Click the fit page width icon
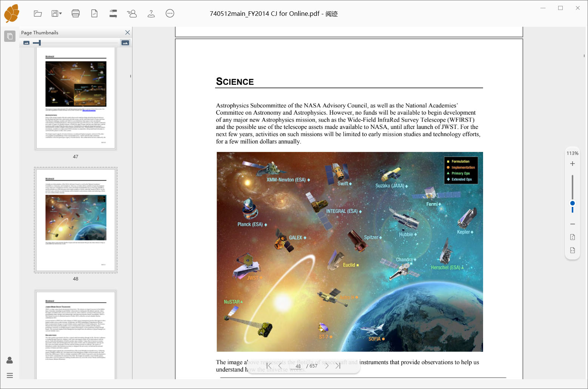588x389 pixels. (573, 250)
